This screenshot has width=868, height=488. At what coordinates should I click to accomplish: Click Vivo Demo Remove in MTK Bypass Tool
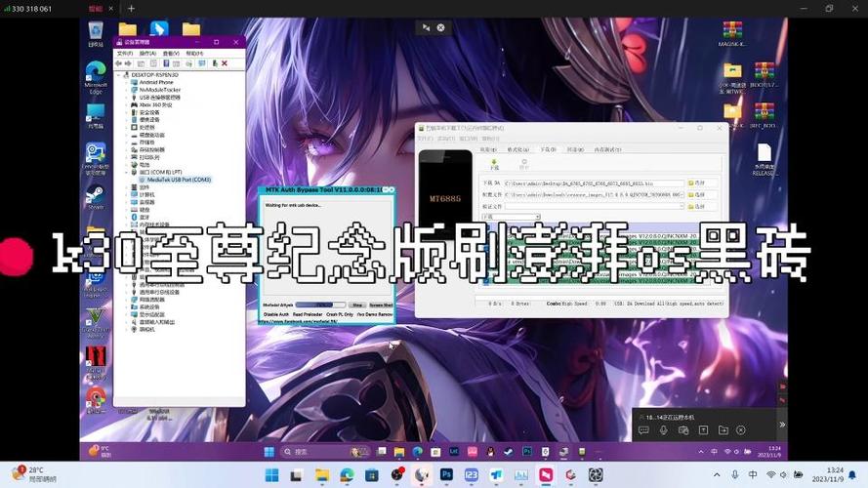click(x=375, y=314)
